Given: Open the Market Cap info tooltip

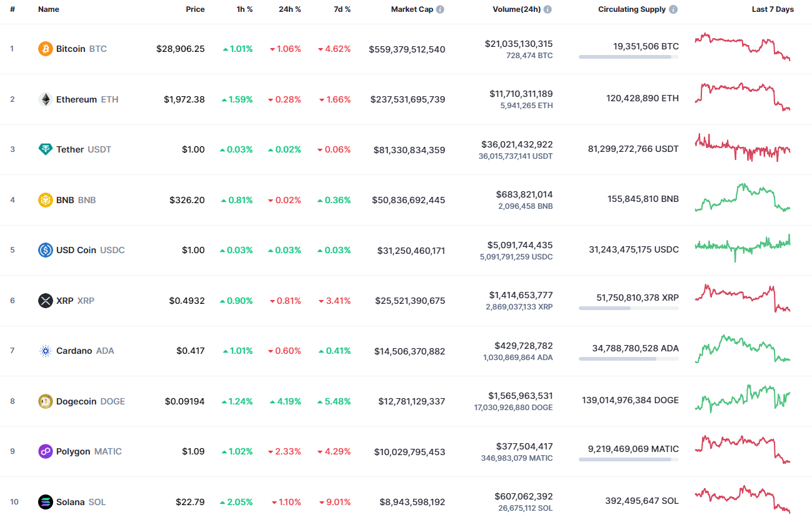Looking at the screenshot, I should pyautogui.click(x=442, y=9).
